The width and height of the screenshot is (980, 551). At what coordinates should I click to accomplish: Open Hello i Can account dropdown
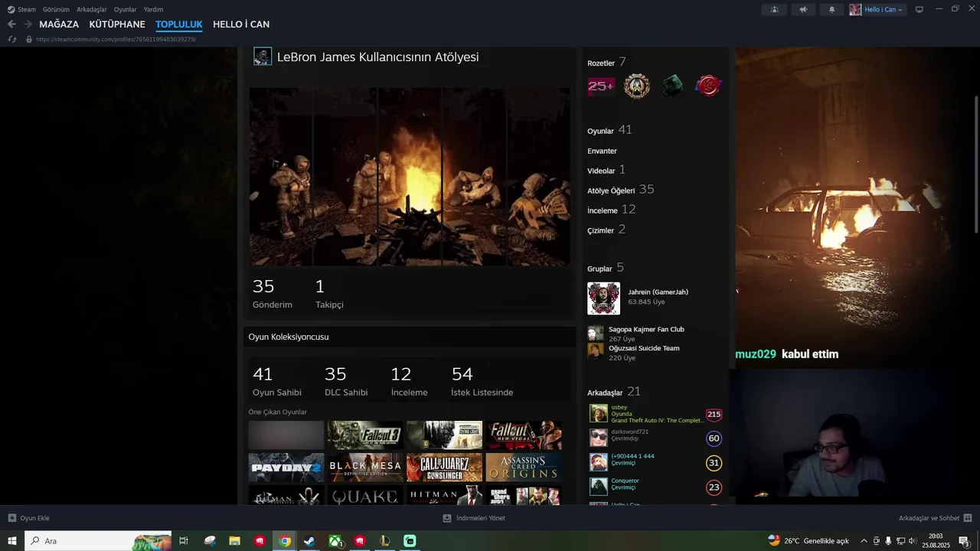pyautogui.click(x=877, y=9)
